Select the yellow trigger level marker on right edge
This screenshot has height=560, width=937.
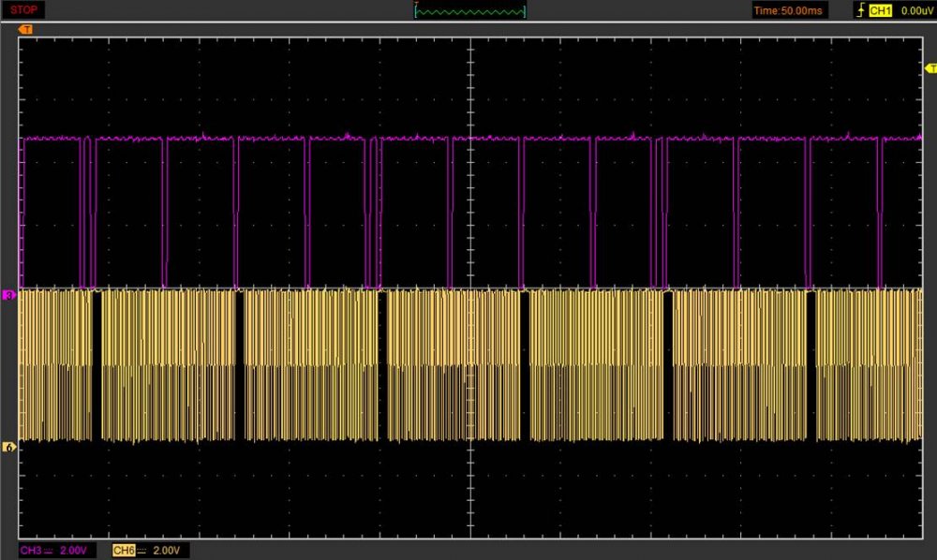click(930, 68)
